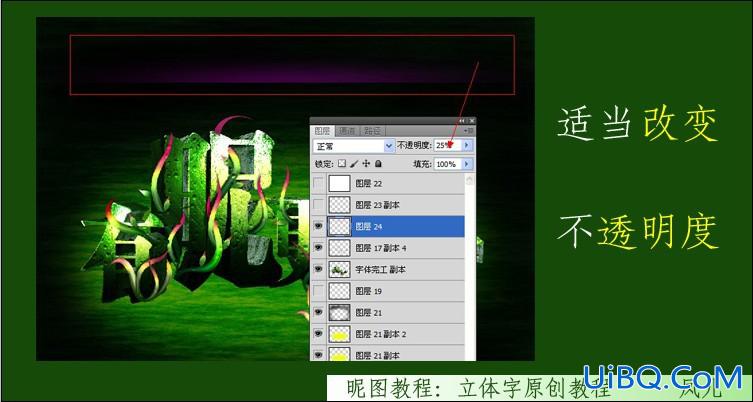Open the 填充 fill slider arrow
The width and height of the screenshot is (753, 402).
click(x=468, y=164)
